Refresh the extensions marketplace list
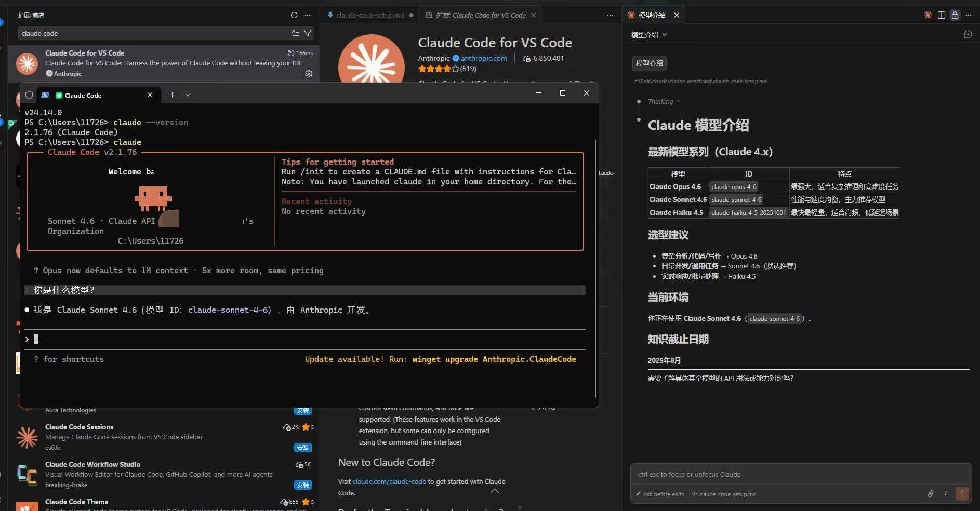The width and height of the screenshot is (980, 511). point(294,15)
